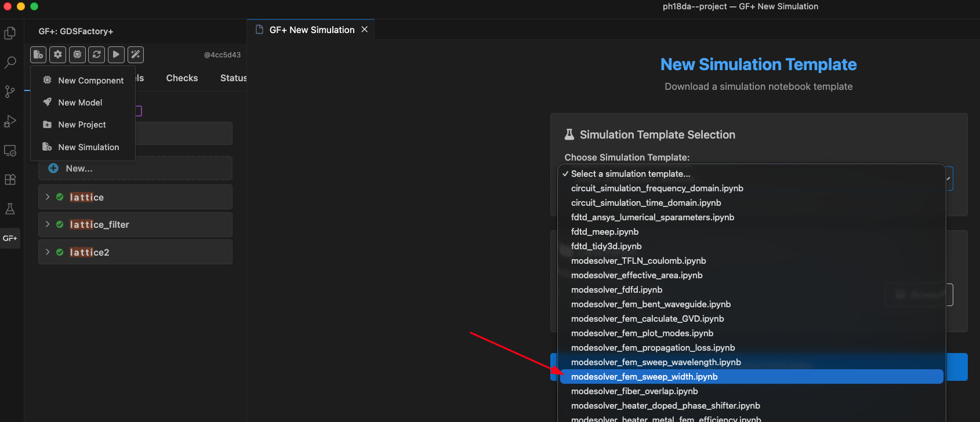Select fdtd_ansys_lumerical_sparameters.ipynb template
This screenshot has width=980, height=422.
click(752, 217)
